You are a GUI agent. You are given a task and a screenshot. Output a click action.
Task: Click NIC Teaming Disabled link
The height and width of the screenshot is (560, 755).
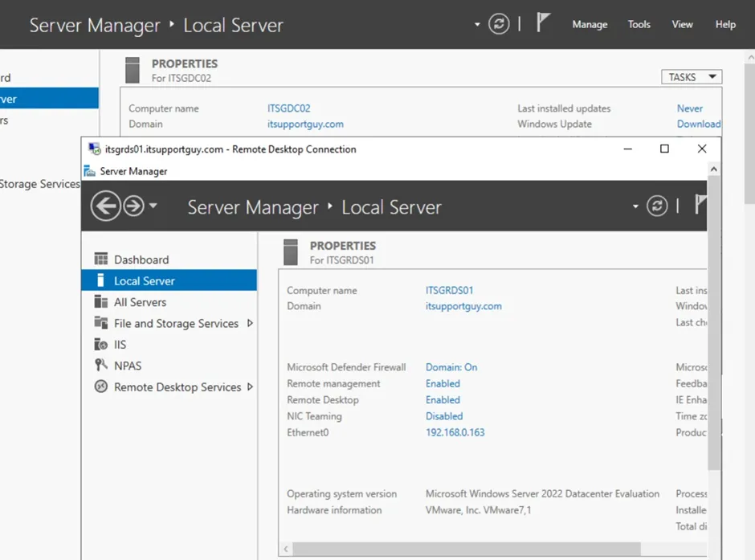[x=444, y=416]
